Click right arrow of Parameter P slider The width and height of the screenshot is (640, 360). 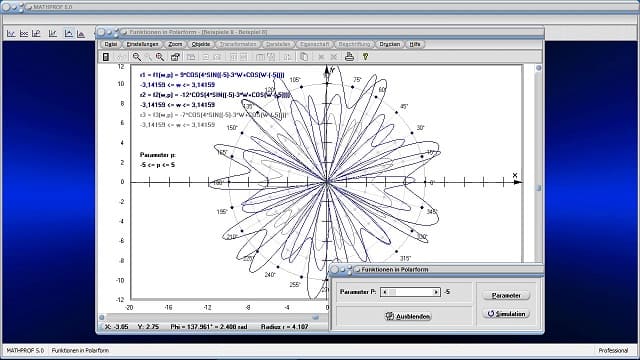tap(436, 292)
